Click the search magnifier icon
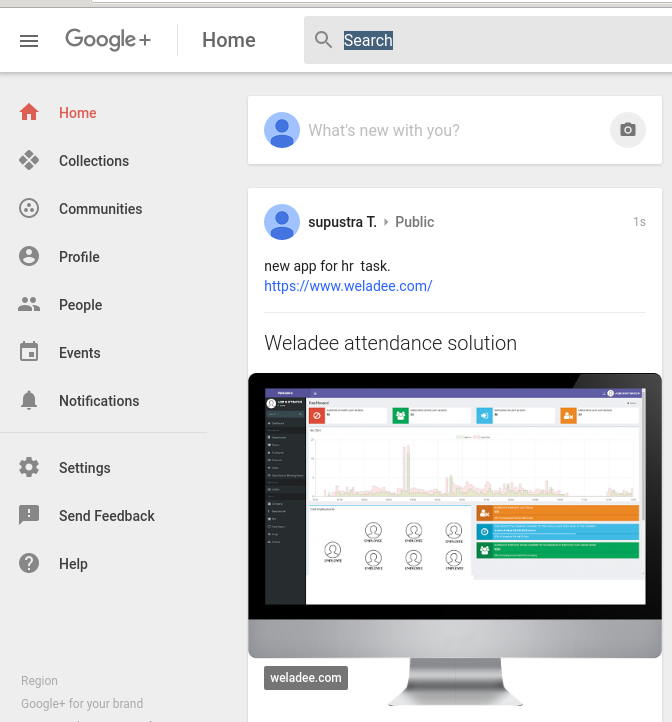This screenshot has width=672, height=722. [x=323, y=40]
